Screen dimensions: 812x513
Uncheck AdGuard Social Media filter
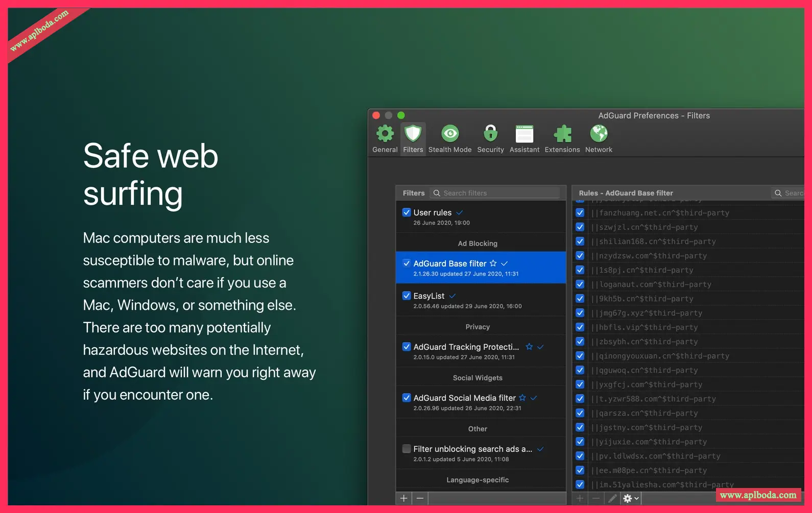(x=407, y=398)
